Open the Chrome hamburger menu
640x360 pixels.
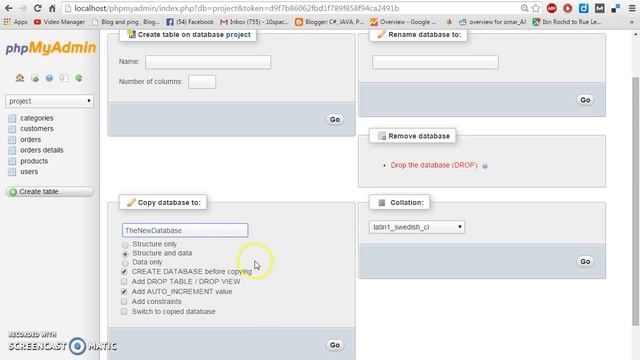(x=632, y=8)
